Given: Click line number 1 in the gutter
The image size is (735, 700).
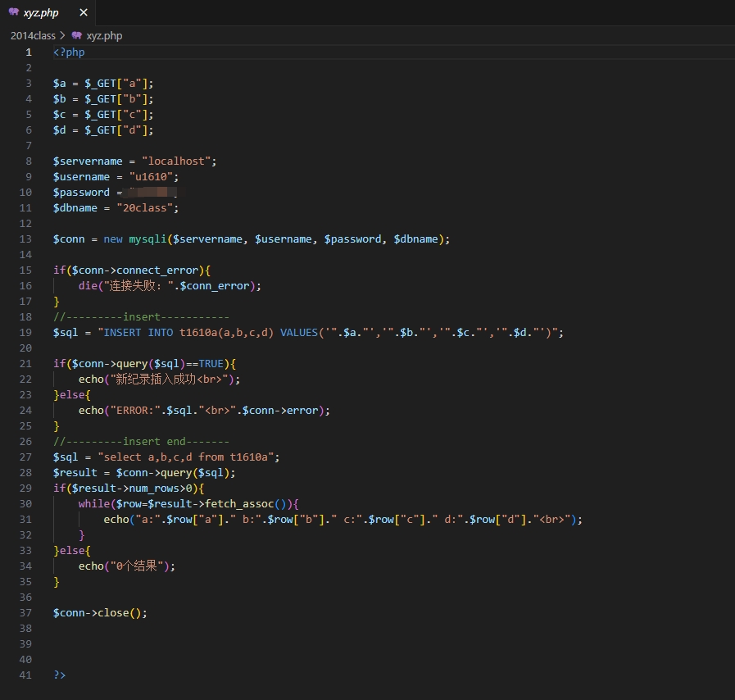Looking at the screenshot, I should click(x=29, y=52).
